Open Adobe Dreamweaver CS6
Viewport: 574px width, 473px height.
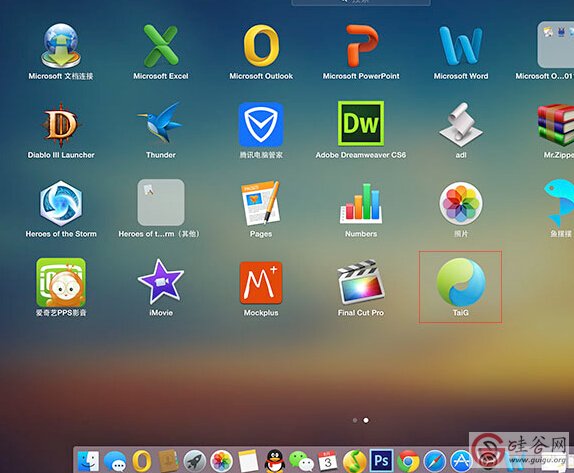tap(361, 123)
